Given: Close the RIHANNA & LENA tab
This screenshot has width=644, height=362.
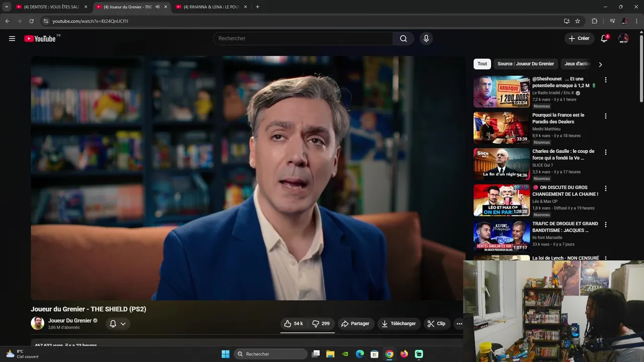Looking at the screenshot, I should pyautogui.click(x=246, y=7).
